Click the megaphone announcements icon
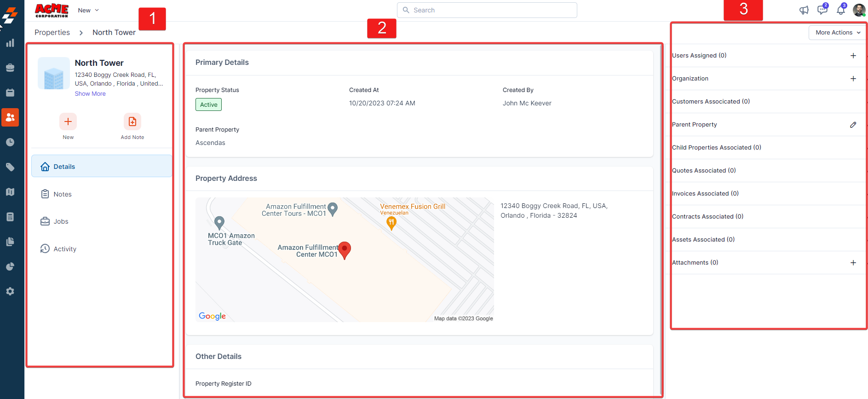868x399 pixels. click(x=804, y=10)
